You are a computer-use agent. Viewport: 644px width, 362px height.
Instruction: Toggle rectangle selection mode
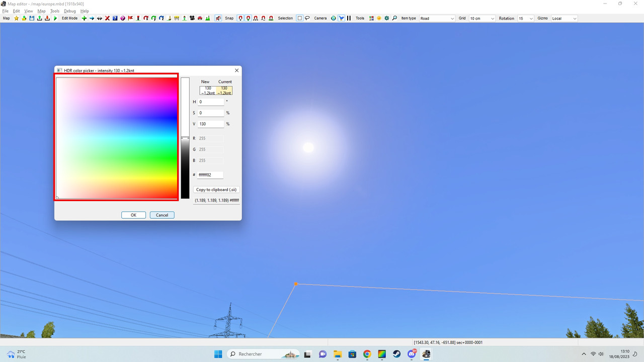tap(299, 18)
